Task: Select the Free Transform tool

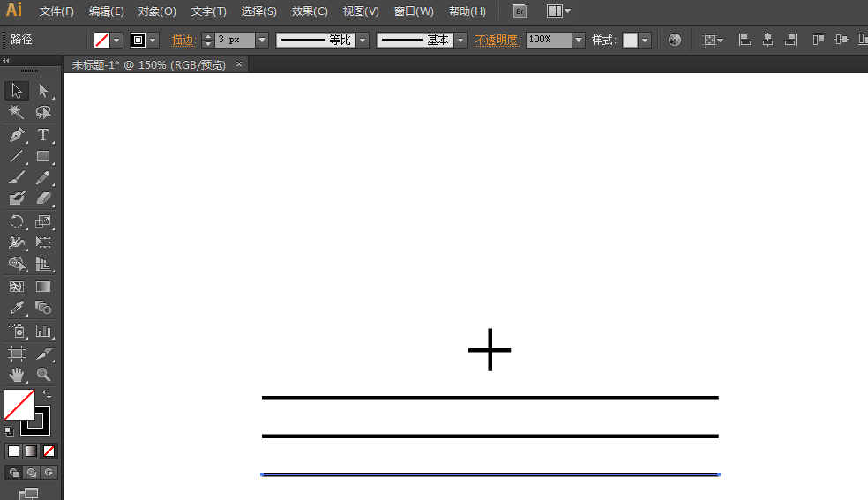Action: 43,243
